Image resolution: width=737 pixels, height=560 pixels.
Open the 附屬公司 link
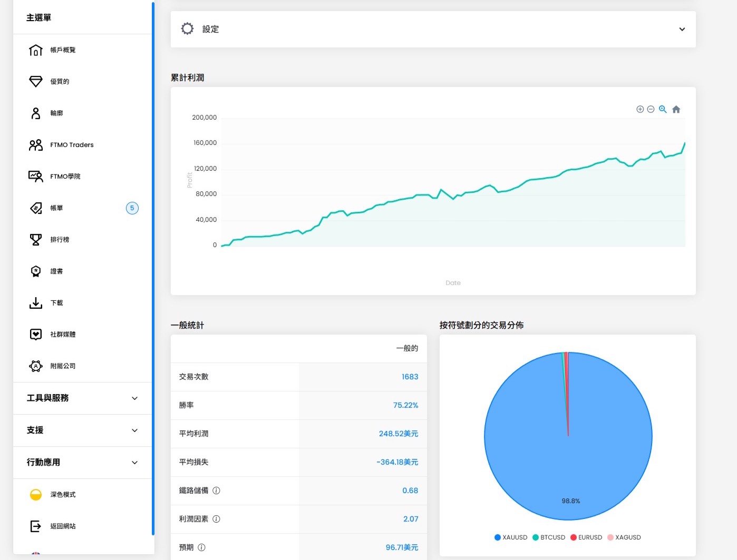click(63, 366)
